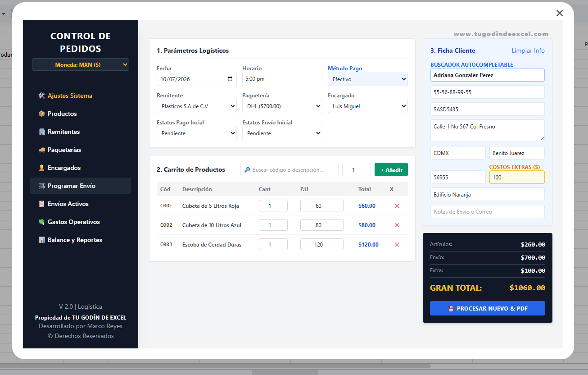Expand Estatus Envío Inicial dropdown

point(282,133)
